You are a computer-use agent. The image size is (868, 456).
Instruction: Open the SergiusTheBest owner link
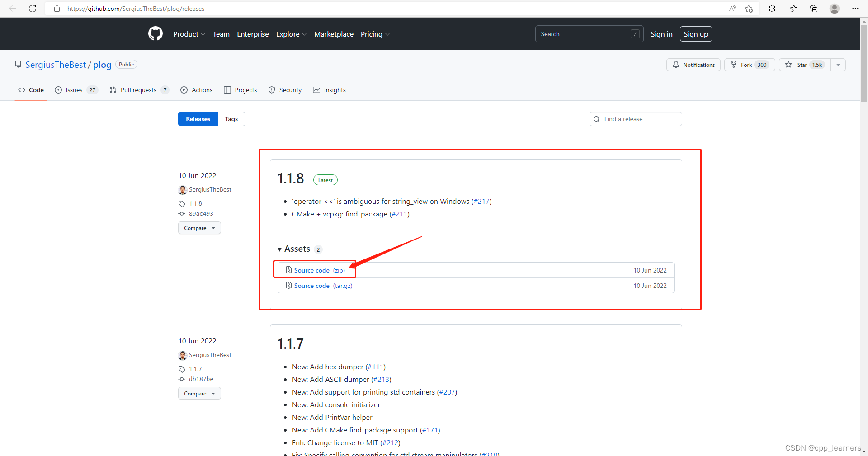(x=56, y=65)
